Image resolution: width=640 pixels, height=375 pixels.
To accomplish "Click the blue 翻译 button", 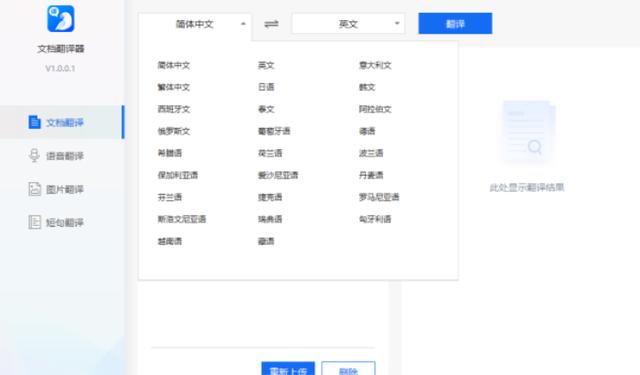I will tap(455, 24).
